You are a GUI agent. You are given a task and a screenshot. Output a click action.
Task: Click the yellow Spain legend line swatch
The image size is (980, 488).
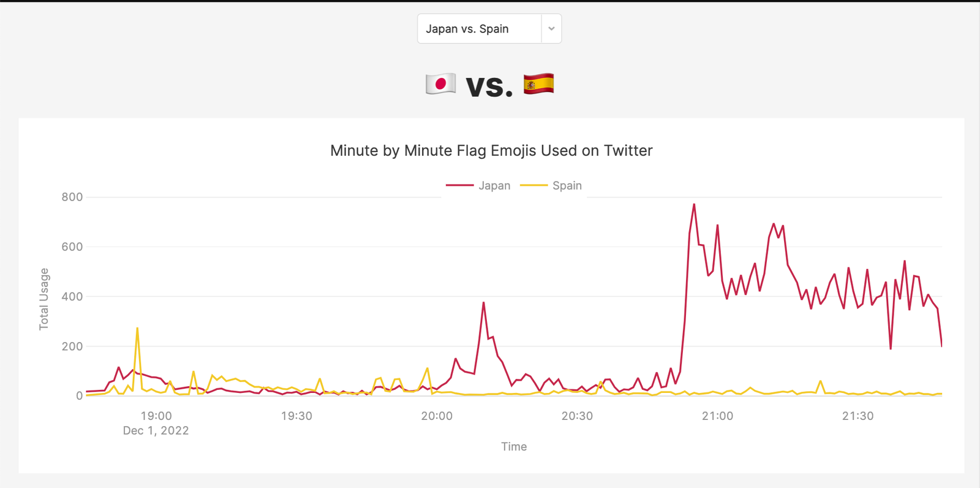click(x=533, y=186)
